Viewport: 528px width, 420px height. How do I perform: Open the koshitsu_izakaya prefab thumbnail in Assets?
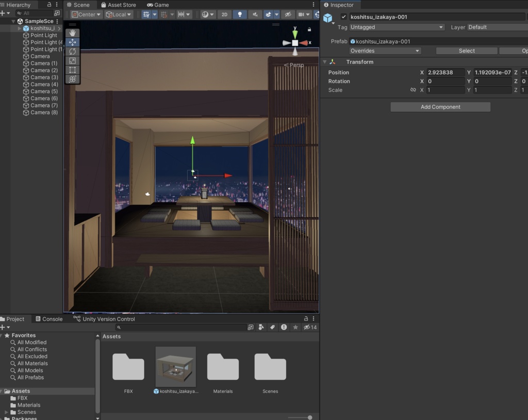(x=175, y=366)
